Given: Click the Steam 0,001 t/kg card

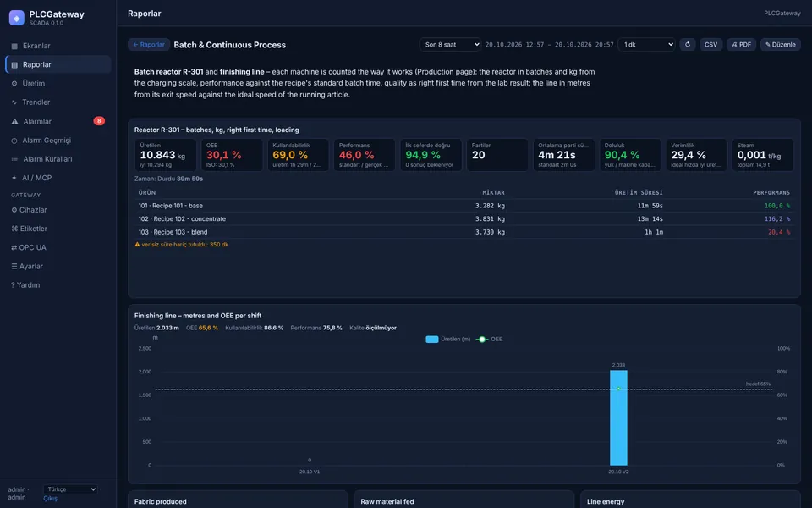Looking at the screenshot, I should point(763,154).
